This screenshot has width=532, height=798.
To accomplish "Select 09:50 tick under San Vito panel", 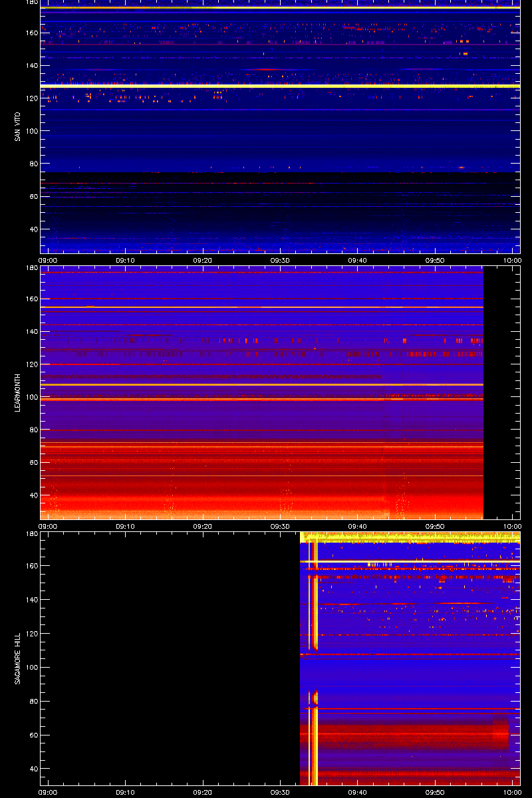I will [x=435, y=260].
